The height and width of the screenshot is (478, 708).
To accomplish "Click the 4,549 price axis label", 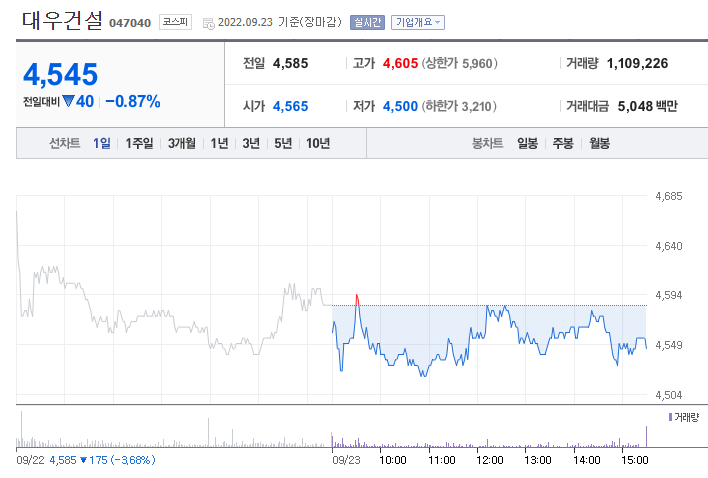I will click(x=669, y=345).
